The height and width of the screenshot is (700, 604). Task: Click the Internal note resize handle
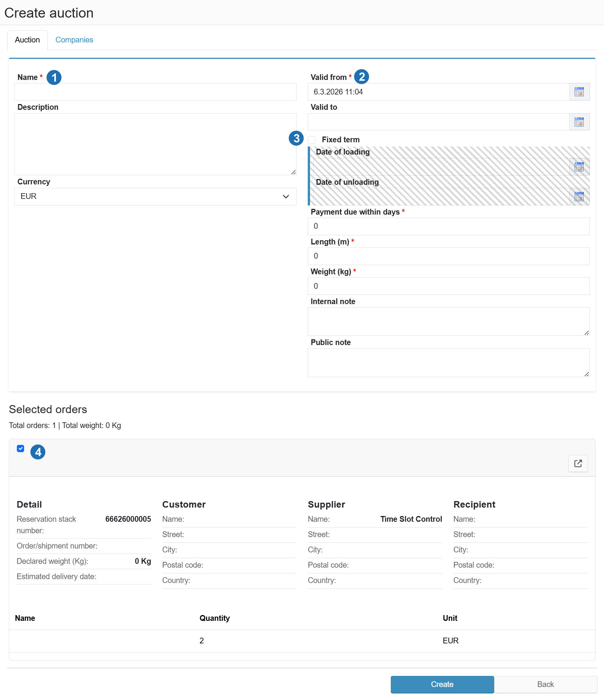(x=586, y=333)
